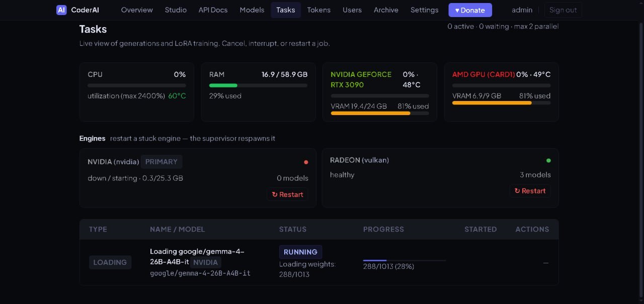The image size is (644, 304).
Task: Click the Sign out button
Action: point(563,10)
